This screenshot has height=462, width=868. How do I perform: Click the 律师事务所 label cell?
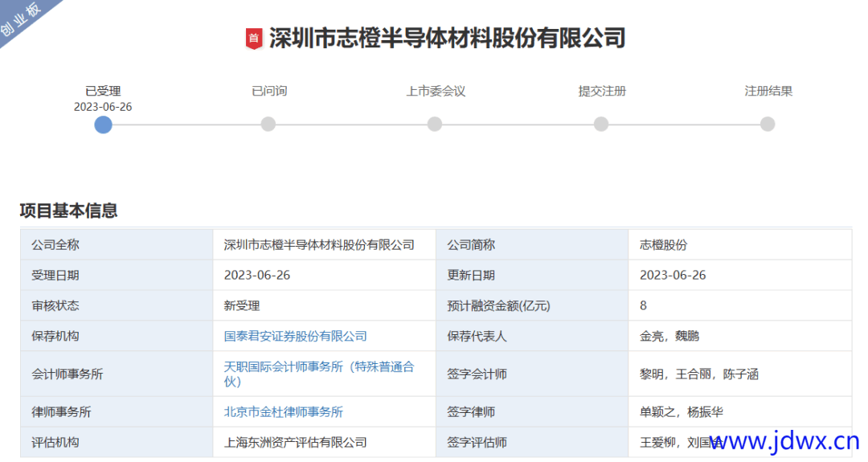[x=117, y=411]
